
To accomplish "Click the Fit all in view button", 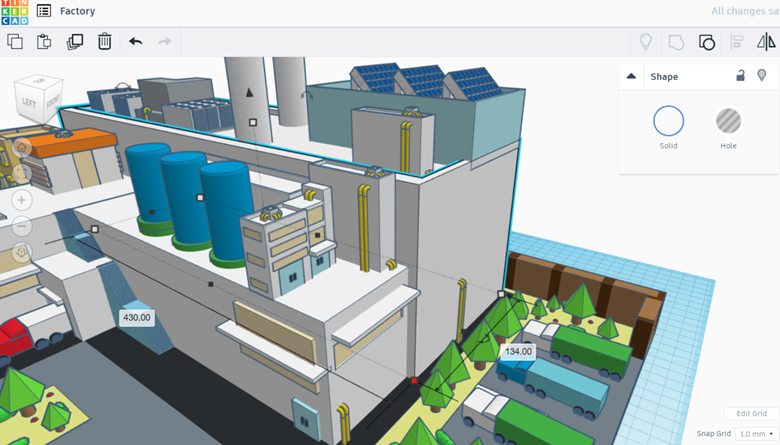I will (x=21, y=174).
